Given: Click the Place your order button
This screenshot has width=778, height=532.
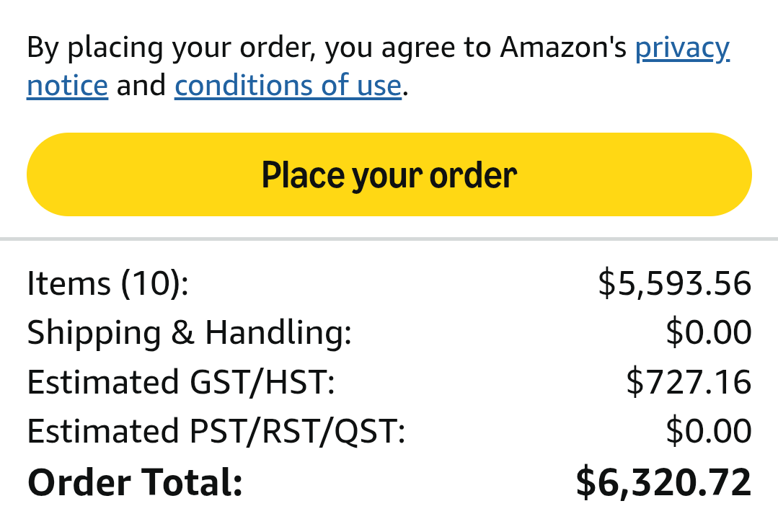Looking at the screenshot, I should [x=389, y=174].
